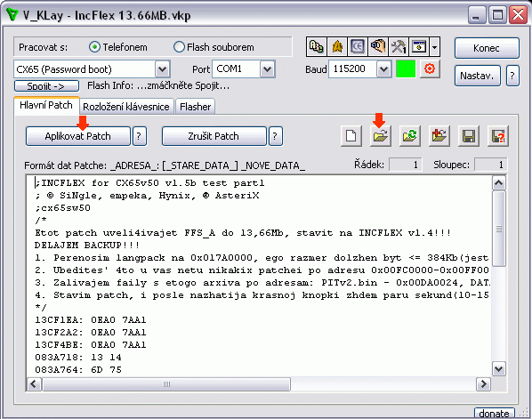Select the Telefonem radio button
This screenshot has width=532, height=419.
tap(94, 47)
